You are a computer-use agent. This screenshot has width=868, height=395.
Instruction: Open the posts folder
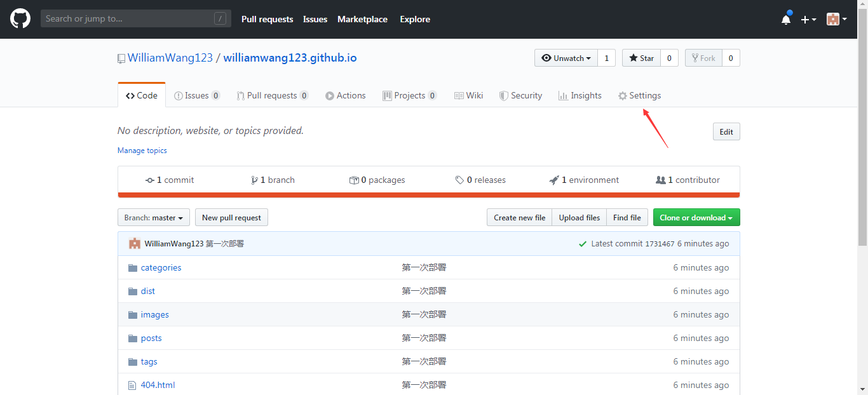(151, 338)
